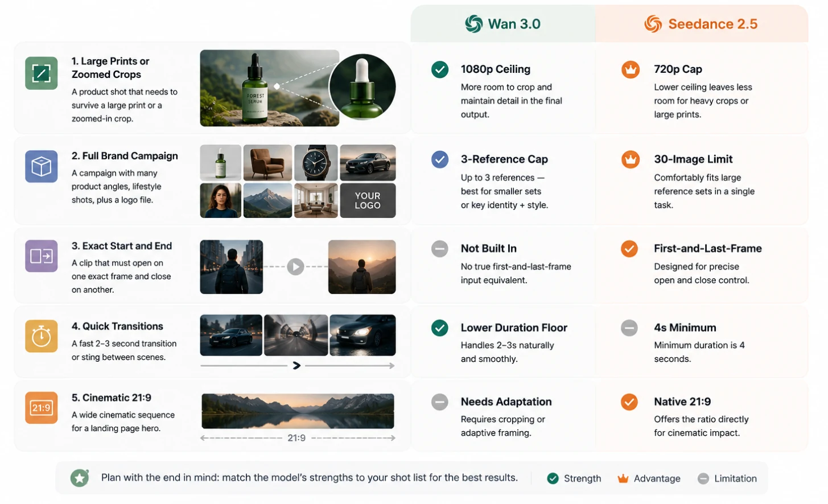The width and height of the screenshot is (828, 504).
Task: Click the crown icon beside 30-Image Limit
Action: [x=630, y=159]
